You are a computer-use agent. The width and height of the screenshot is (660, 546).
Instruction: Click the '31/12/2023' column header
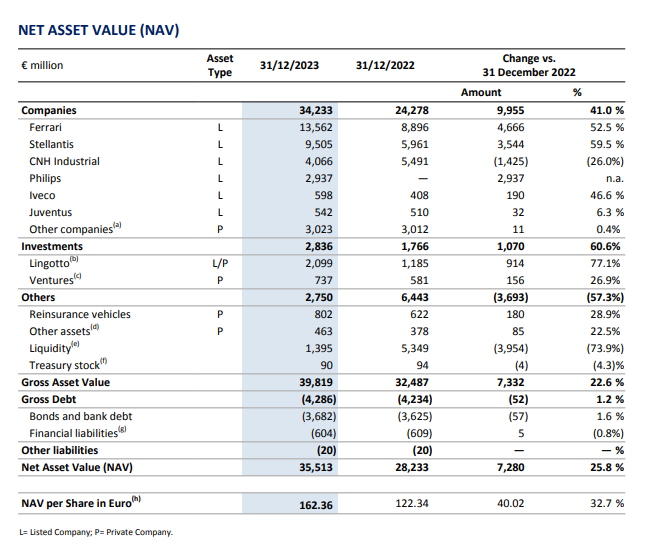click(x=290, y=65)
